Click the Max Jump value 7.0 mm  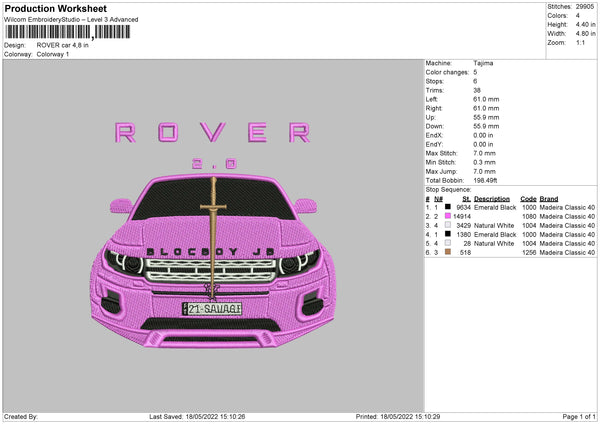[x=484, y=171]
